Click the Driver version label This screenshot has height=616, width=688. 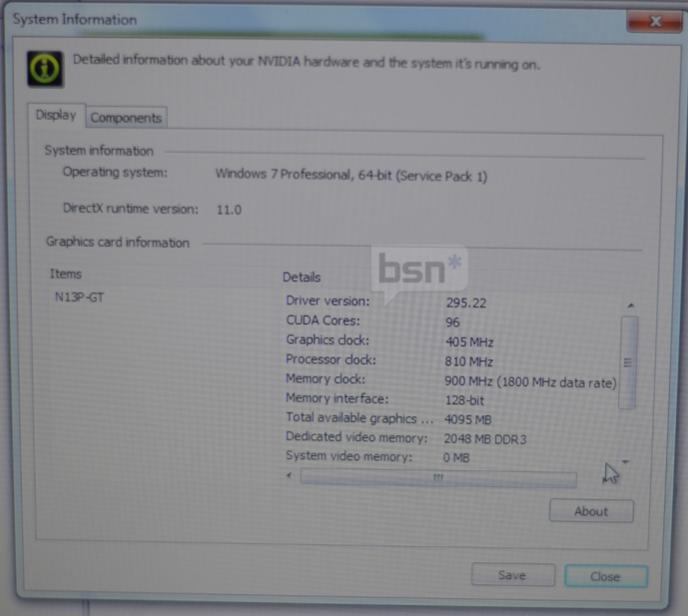328,301
